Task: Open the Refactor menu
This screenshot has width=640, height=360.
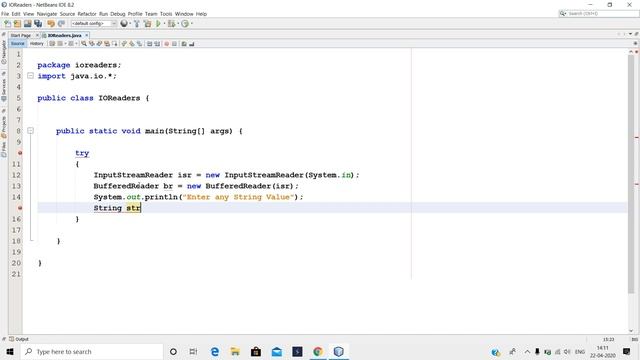Action: pyautogui.click(x=87, y=14)
